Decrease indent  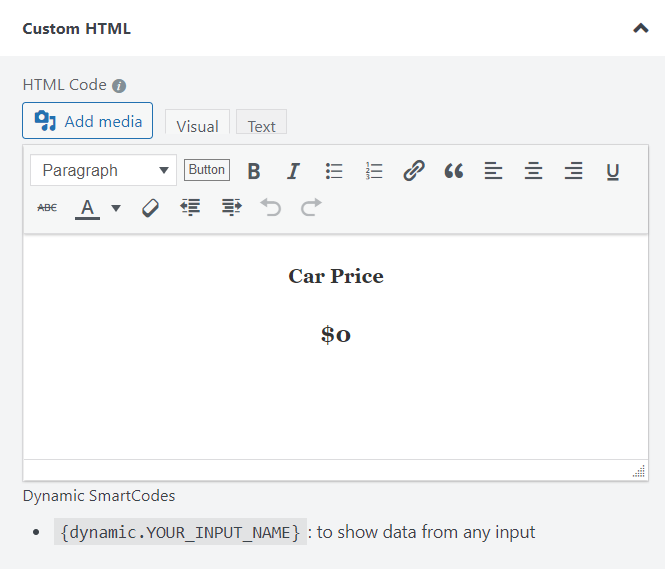click(190, 208)
